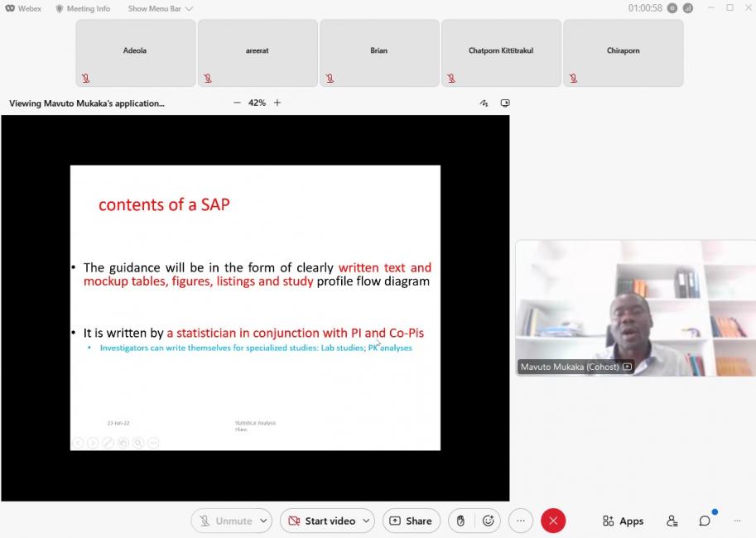Open the participants panel icon
The image size is (756, 538).
(x=672, y=521)
